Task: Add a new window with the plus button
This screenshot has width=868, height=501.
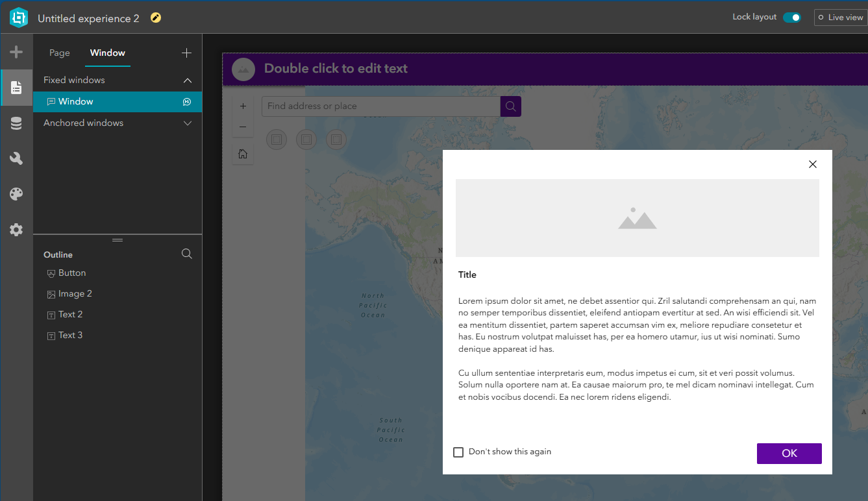Action: coord(186,53)
